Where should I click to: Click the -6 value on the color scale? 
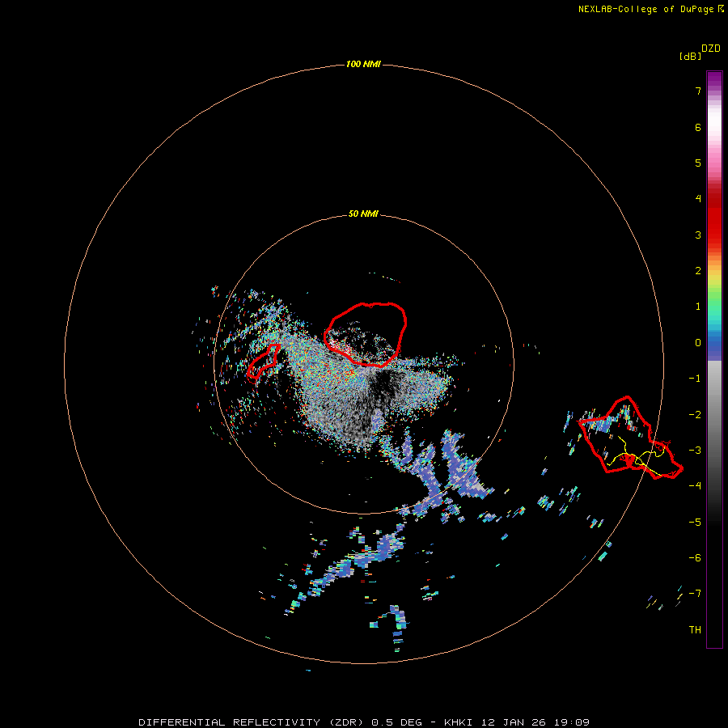click(x=695, y=558)
